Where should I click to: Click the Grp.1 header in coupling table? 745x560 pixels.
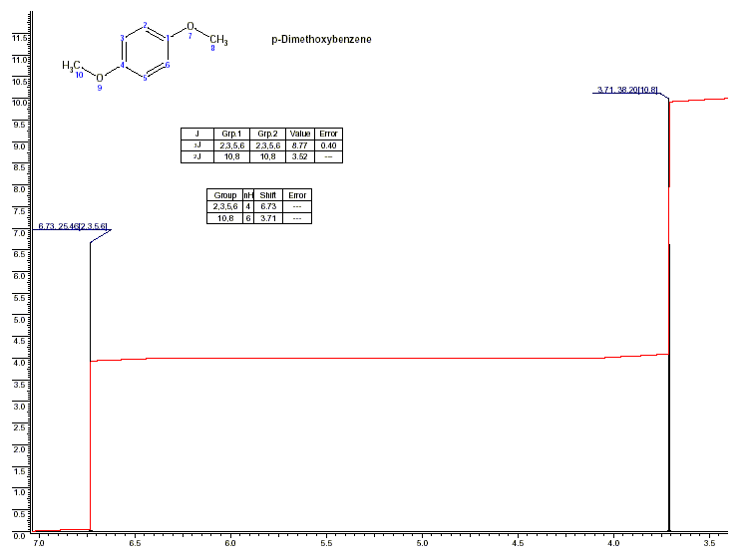click(231, 134)
